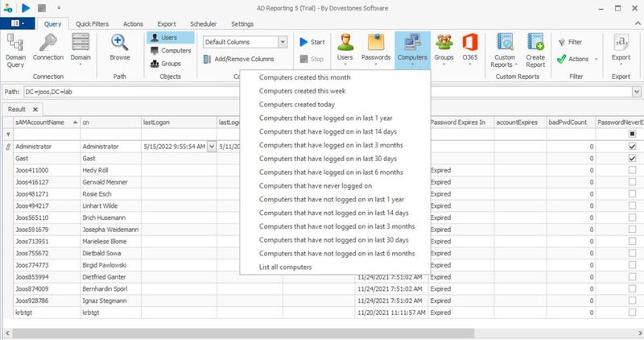Viewport: 644px width, 340px height.
Task: Click the Stop query button
Action: click(312, 59)
